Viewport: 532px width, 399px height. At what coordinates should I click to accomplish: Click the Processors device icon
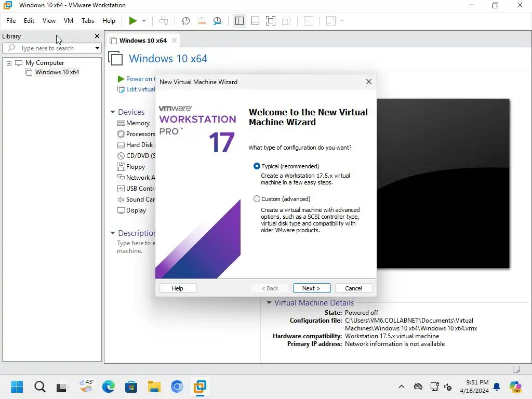tap(121, 134)
